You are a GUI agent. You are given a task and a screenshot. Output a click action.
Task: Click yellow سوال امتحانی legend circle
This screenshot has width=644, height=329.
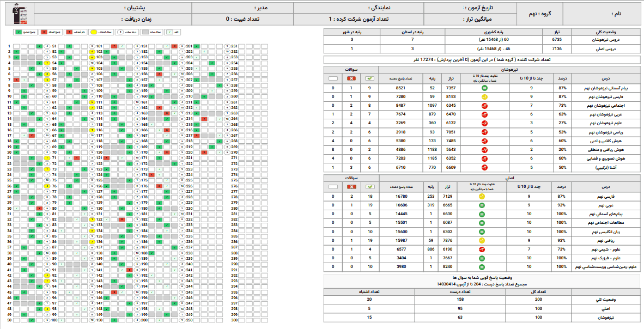(x=93, y=32)
